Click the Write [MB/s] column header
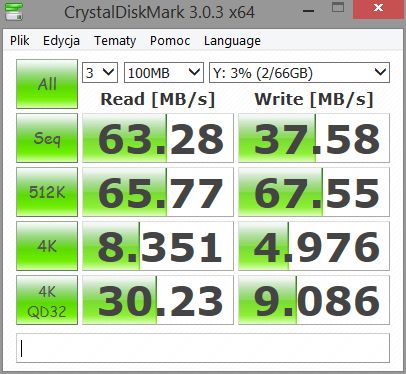 pyautogui.click(x=314, y=99)
